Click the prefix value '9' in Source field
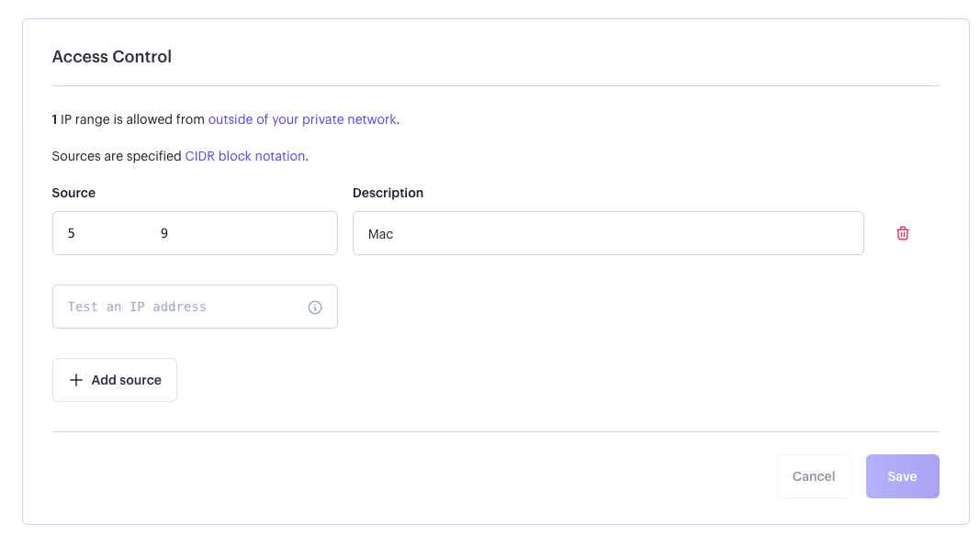980x536 pixels. [x=164, y=233]
